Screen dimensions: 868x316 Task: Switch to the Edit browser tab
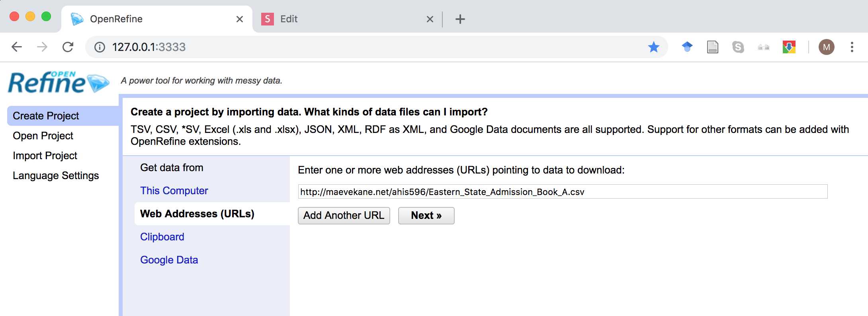click(346, 19)
